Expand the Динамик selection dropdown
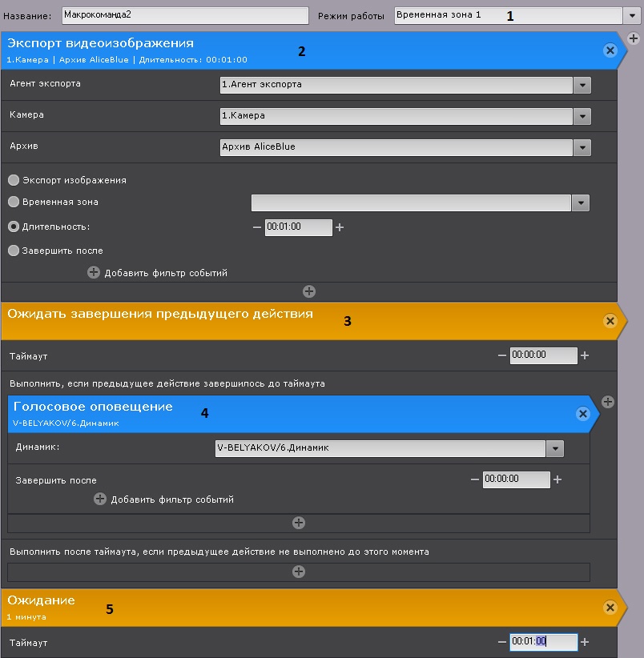This screenshot has height=658, width=644. click(x=555, y=448)
